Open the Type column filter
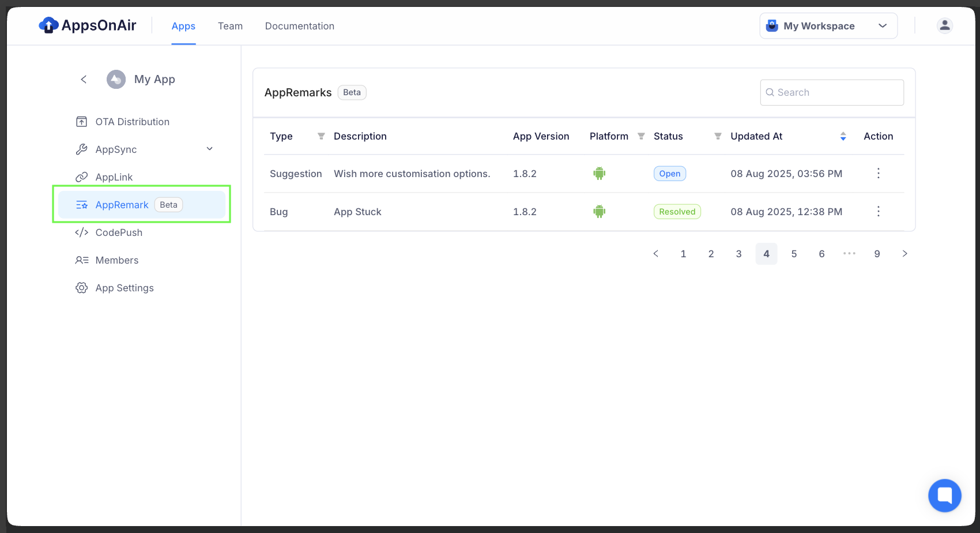 321,136
